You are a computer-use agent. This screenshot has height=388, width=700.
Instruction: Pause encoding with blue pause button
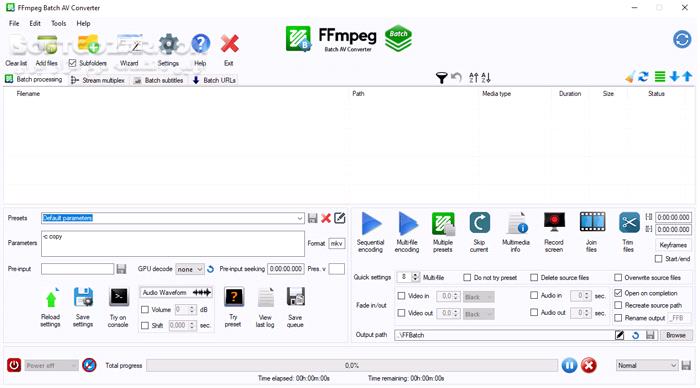569,365
